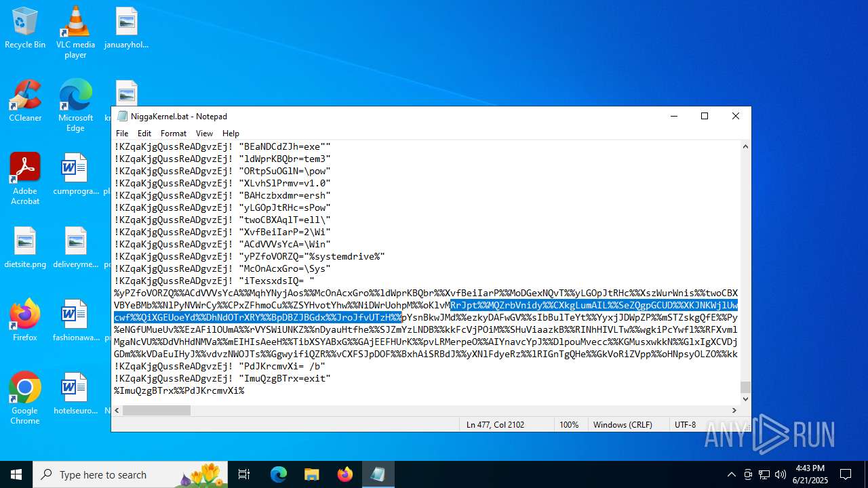Screen dimensions: 868x488
Task: Click line containing "McOnAcxGro=\Sys"
Action: tap(222, 268)
